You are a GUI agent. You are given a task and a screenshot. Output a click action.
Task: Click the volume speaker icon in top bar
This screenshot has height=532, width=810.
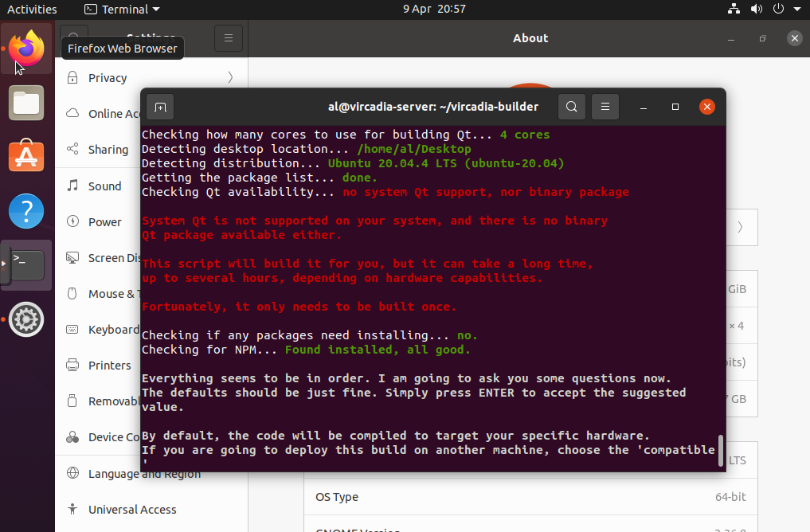pos(757,9)
